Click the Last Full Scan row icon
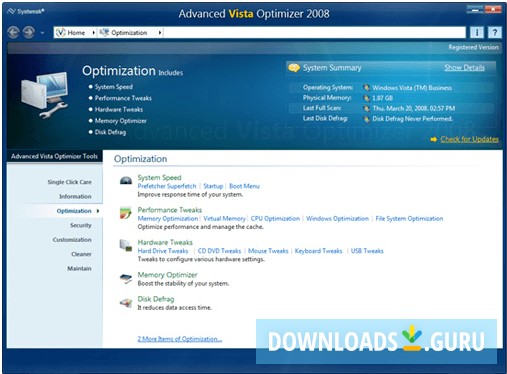The height and width of the screenshot is (374, 507). coord(366,108)
